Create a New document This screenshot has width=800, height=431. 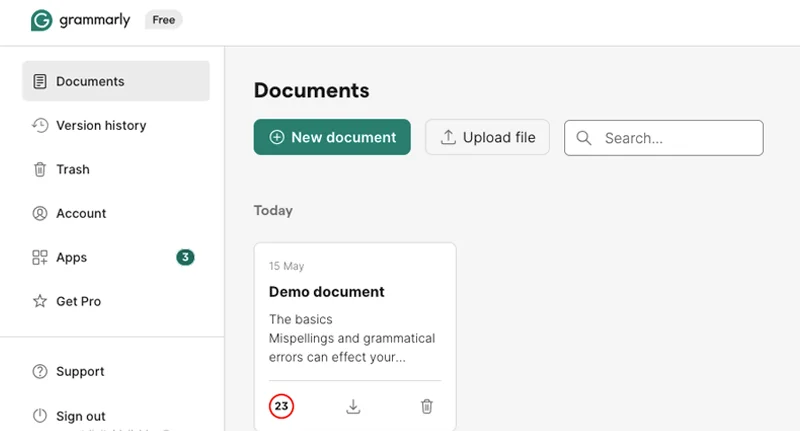(x=332, y=137)
